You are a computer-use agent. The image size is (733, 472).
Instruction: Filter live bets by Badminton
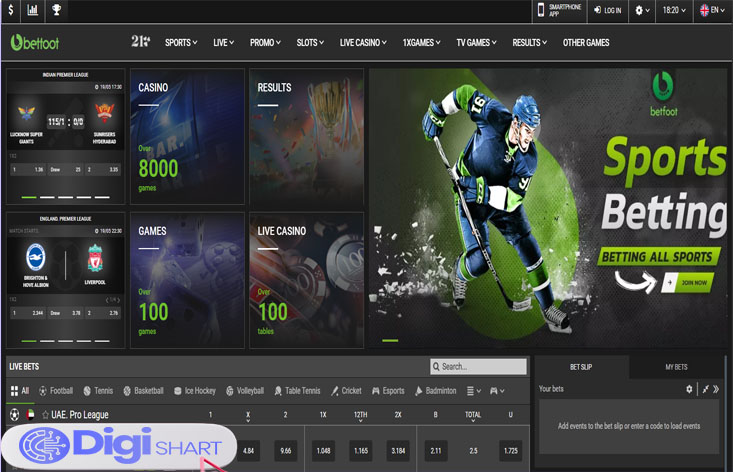point(436,391)
